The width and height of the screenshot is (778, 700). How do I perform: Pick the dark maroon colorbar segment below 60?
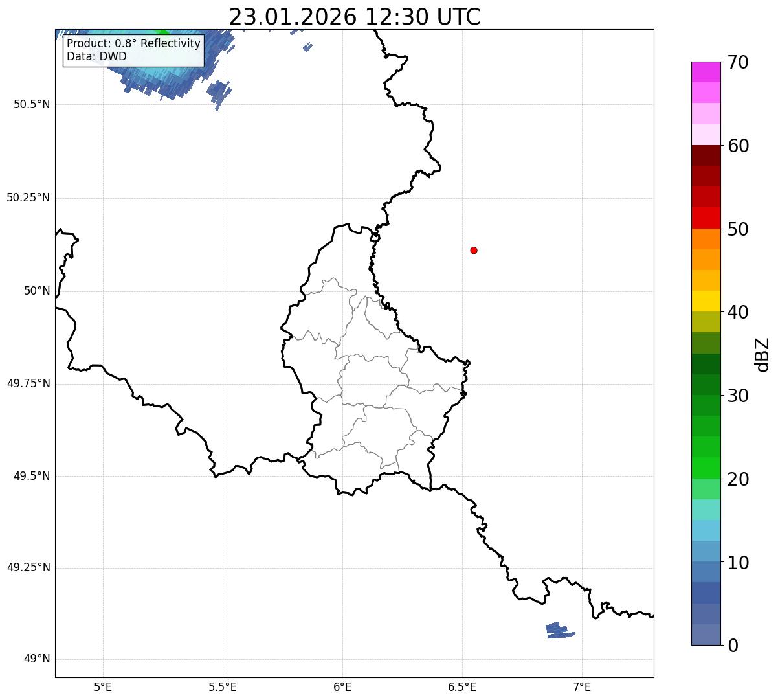pos(705,155)
